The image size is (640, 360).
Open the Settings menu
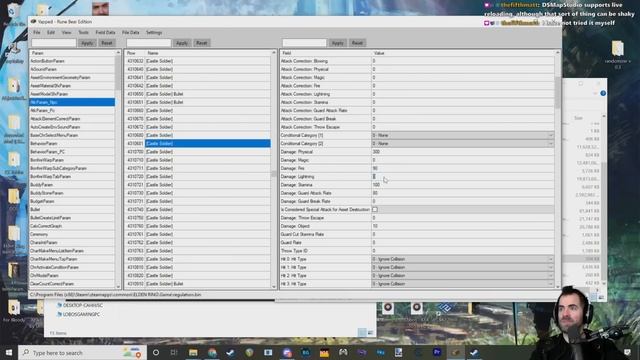pyautogui.click(x=154, y=32)
